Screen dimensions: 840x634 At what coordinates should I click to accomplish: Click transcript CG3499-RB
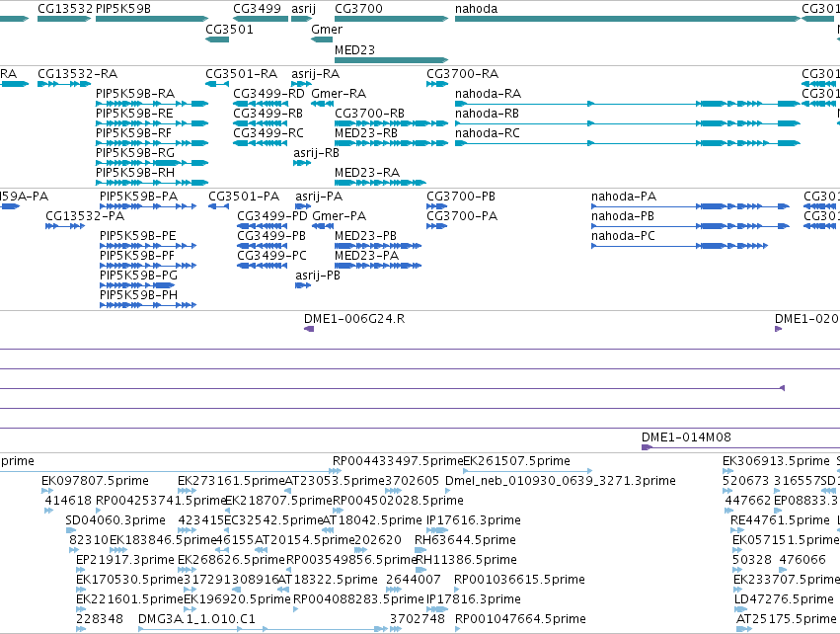(x=267, y=114)
